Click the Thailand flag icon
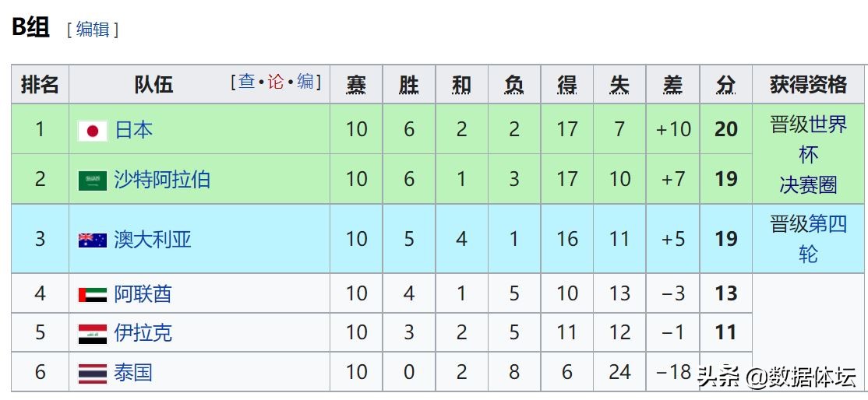868x400 pixels. [x=93, y=374]
